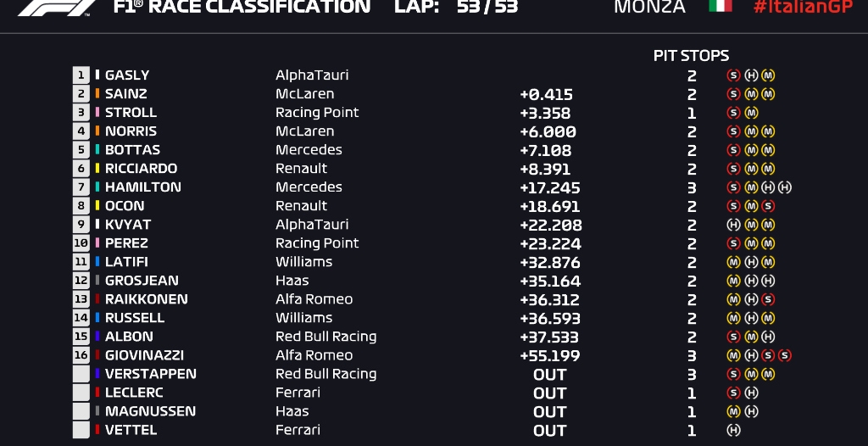Click the F1 RACE CLASSIFICATION title
The width and height of the screenshot is (868, 446).
242,7
